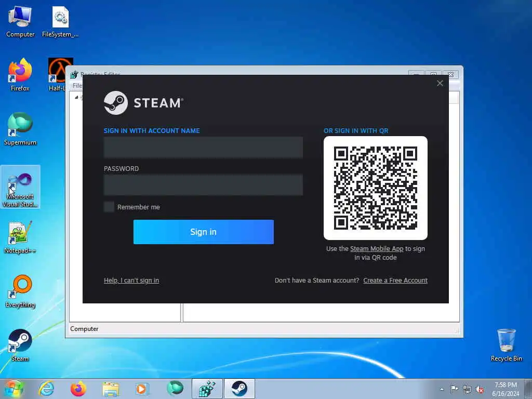This screenshot has height=399, width=532.
Task: Switch to Registry Editor taskbar button
Action: pyautogui.click(x=207, y=389)
